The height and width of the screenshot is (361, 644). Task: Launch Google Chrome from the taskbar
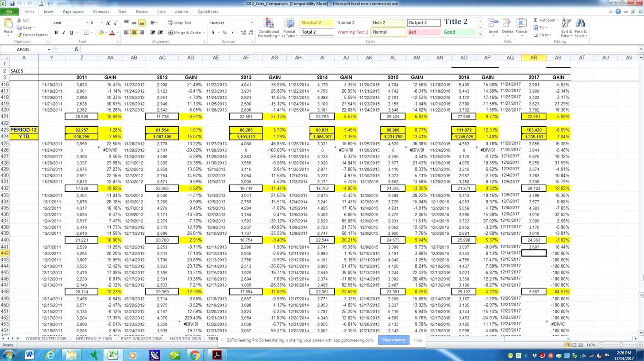[195, 355]
